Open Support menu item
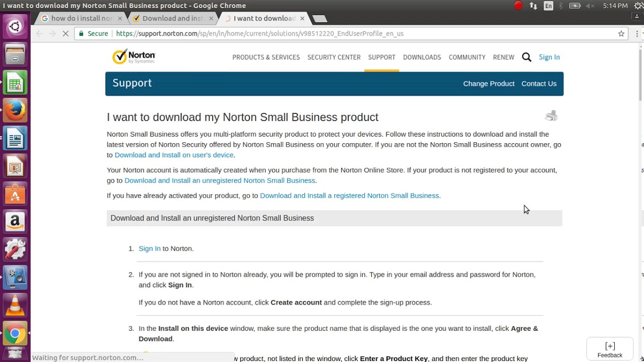Image resolution: width=644 pixels, height=362 pixels. click(x=382, y=57)
